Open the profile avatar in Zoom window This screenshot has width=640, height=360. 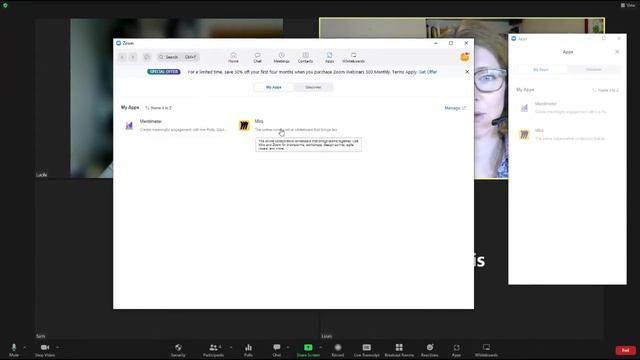pyautogui.click(x=464, y=57)
